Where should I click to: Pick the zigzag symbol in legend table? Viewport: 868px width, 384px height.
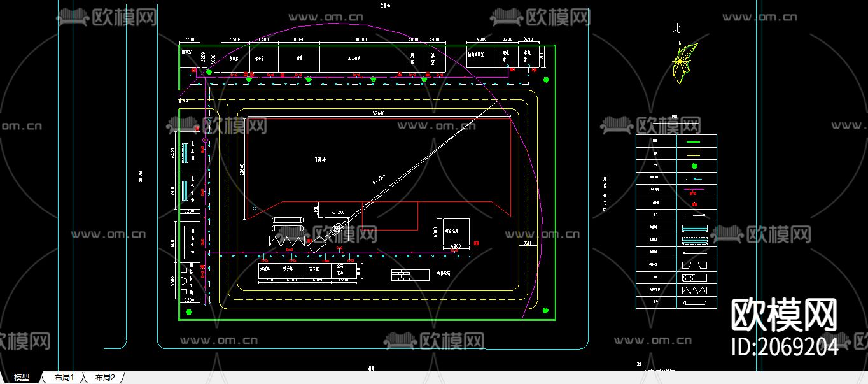694,290
